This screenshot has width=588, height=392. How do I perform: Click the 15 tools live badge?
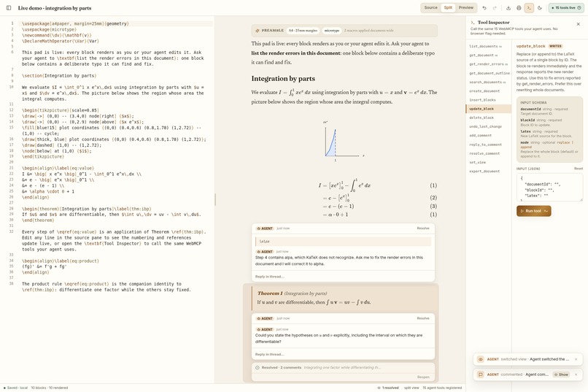pyautogui.click(x=566, y=8)
